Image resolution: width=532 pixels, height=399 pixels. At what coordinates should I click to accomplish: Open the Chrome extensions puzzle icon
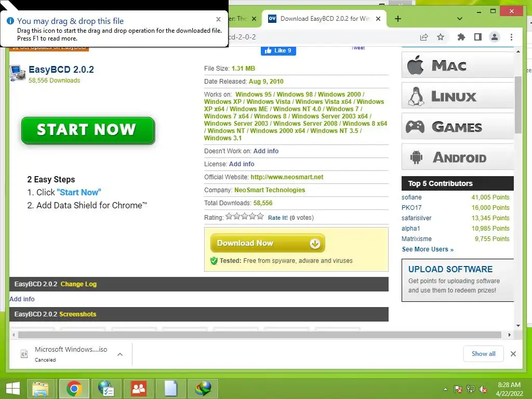tap(461, 37)
